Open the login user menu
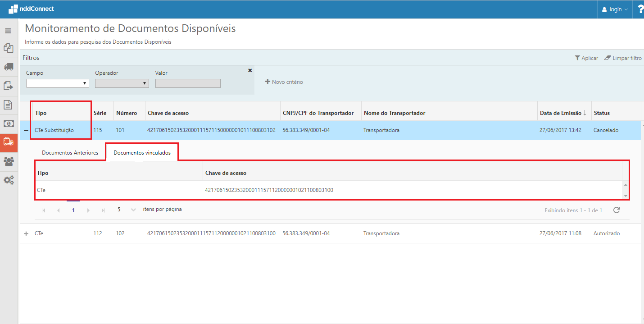Viewport: 644px width, 324px height. pos(615,9)
